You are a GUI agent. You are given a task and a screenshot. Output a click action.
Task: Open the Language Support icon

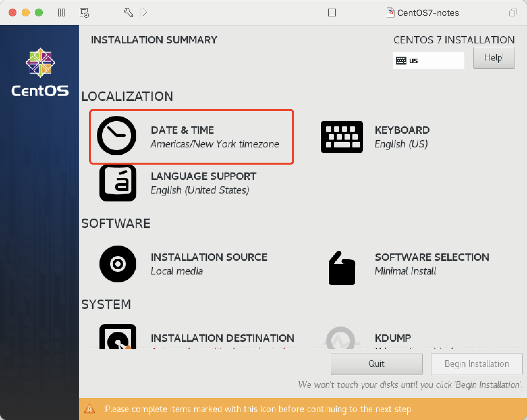[118, 183]
